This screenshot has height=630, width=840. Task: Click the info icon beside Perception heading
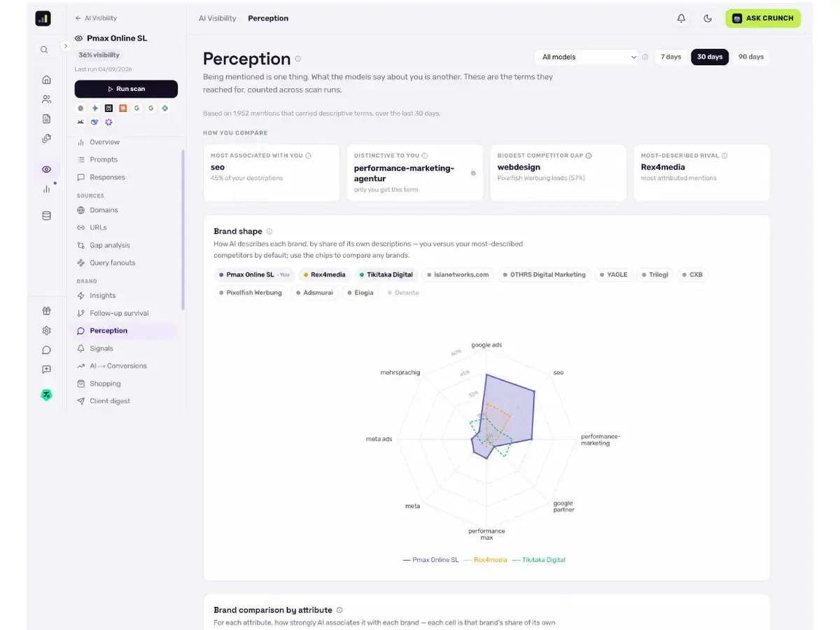pyautogui.click(x=298, y=59)
